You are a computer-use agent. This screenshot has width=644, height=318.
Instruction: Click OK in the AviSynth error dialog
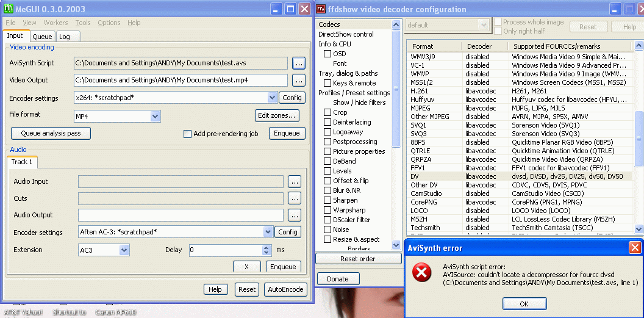(524, 304)
